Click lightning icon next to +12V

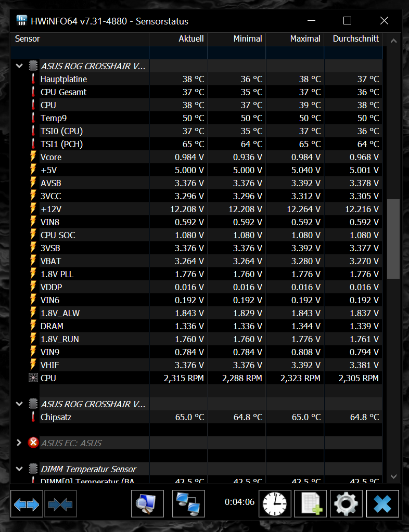coord(33,209)
